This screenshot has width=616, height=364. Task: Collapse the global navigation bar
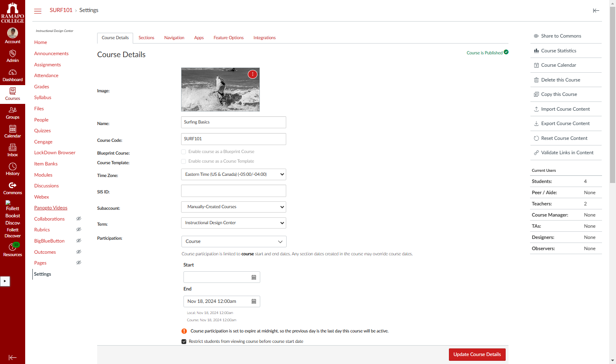pyautogui.click(x=12, y=358)
